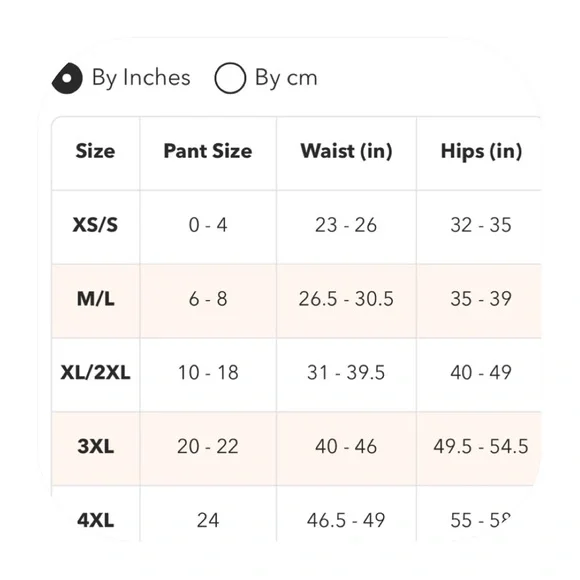Click the Waist (in) column header
Image resolution: width=580 pixels, height=580 pixels.
pyautogui.click(x=346, y=151)
